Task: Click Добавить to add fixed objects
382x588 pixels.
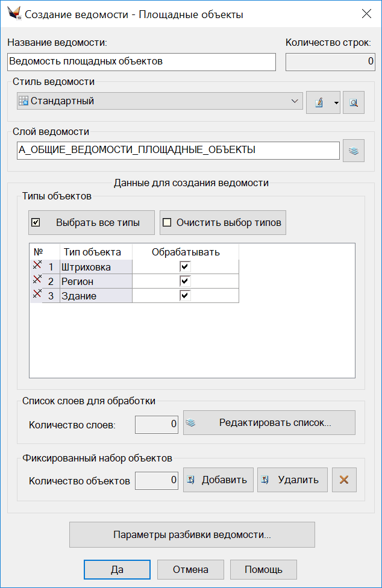Action: pos(218,480)
